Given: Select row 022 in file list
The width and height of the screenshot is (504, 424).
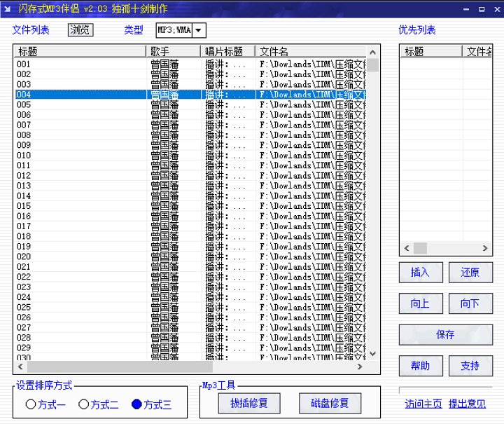Looking at the screenshot, I should pos(190,277).
